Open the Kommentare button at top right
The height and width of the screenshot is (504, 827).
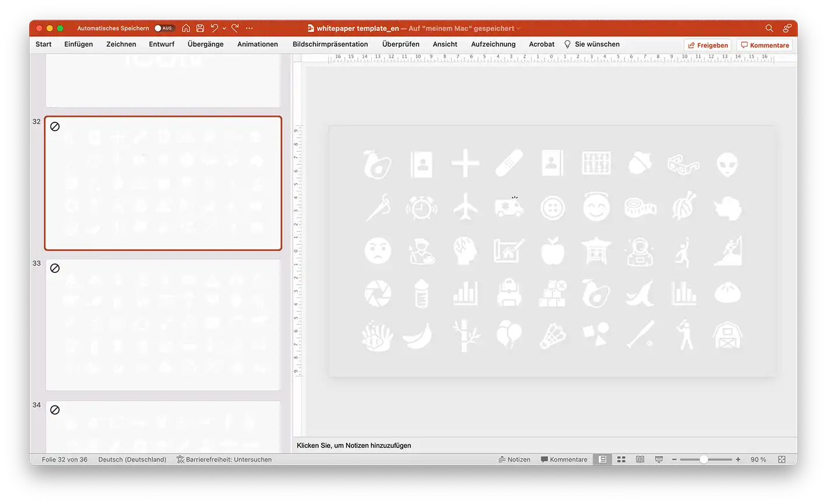(764, 45)
